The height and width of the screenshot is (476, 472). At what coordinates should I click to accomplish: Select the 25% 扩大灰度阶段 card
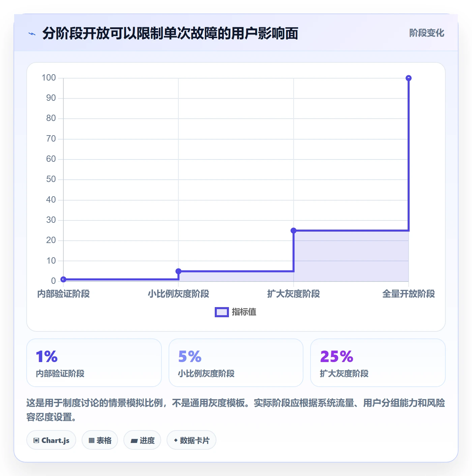[378, 363]
